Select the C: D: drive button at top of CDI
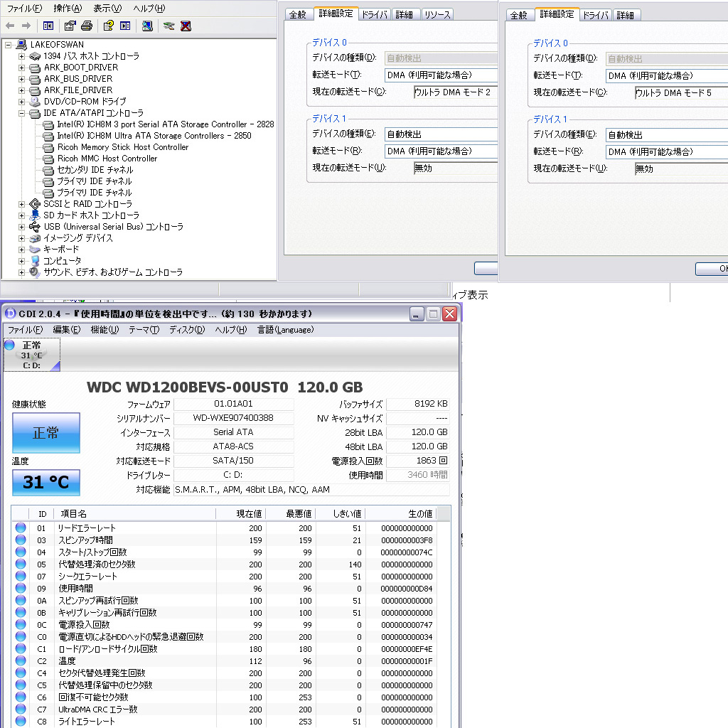This screenshot has width=728, height=728. 31,355
